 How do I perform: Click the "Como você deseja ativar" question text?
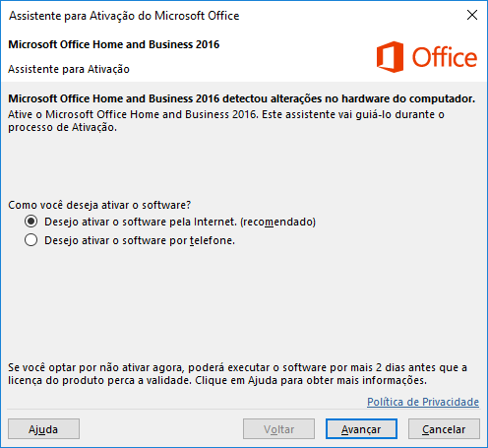[99, 205]
